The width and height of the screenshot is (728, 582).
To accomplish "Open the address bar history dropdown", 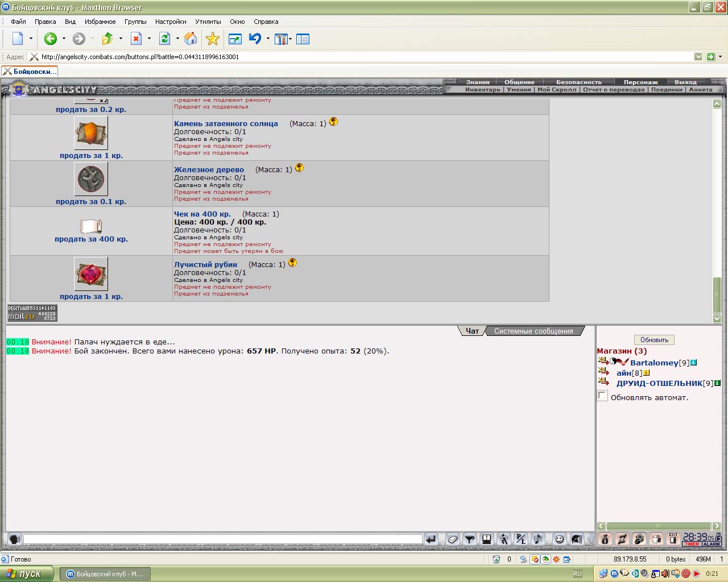I will pos(698,57).
